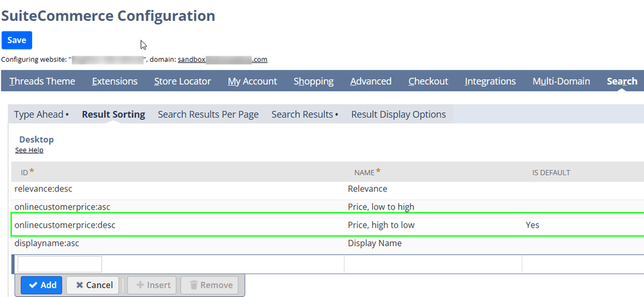Select the onlinecustomerprice:asc ID cell
Image resolution: width=644 pixels, height=297 pixels.
point(178,207)
